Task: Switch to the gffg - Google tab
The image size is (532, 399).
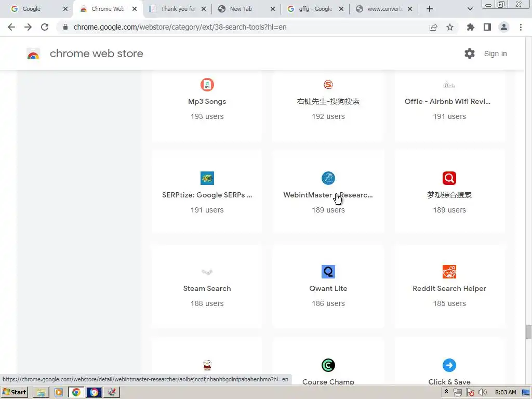Action: click(x=315, y=9)
